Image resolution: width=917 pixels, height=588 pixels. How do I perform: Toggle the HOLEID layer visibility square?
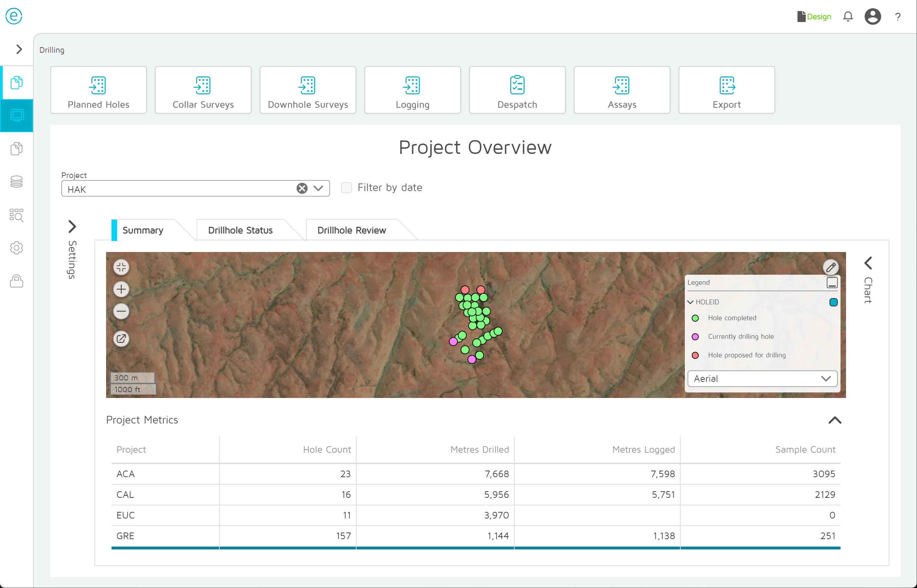pyautogui.click(x=833, y=302)
